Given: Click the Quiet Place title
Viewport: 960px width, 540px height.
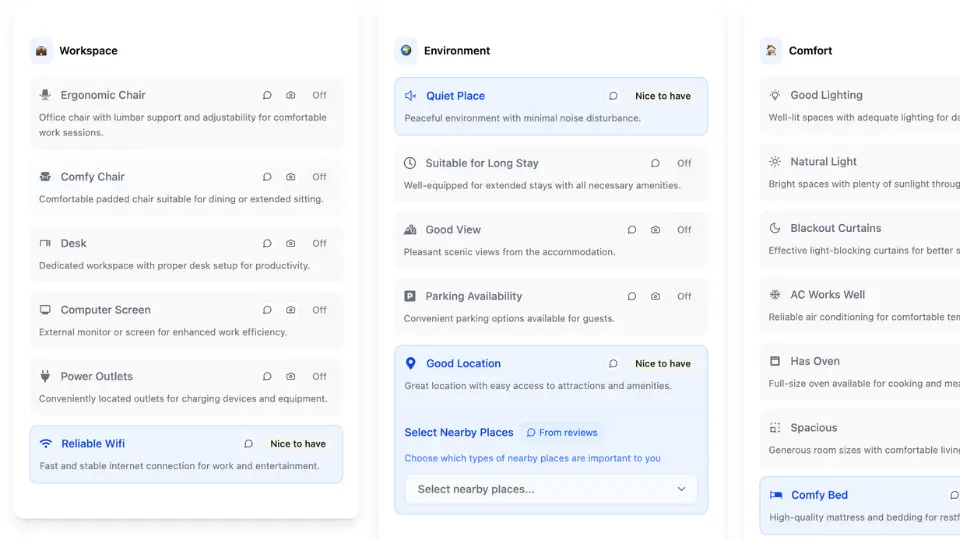Looking at the screenshot, I should coord(456,96).
